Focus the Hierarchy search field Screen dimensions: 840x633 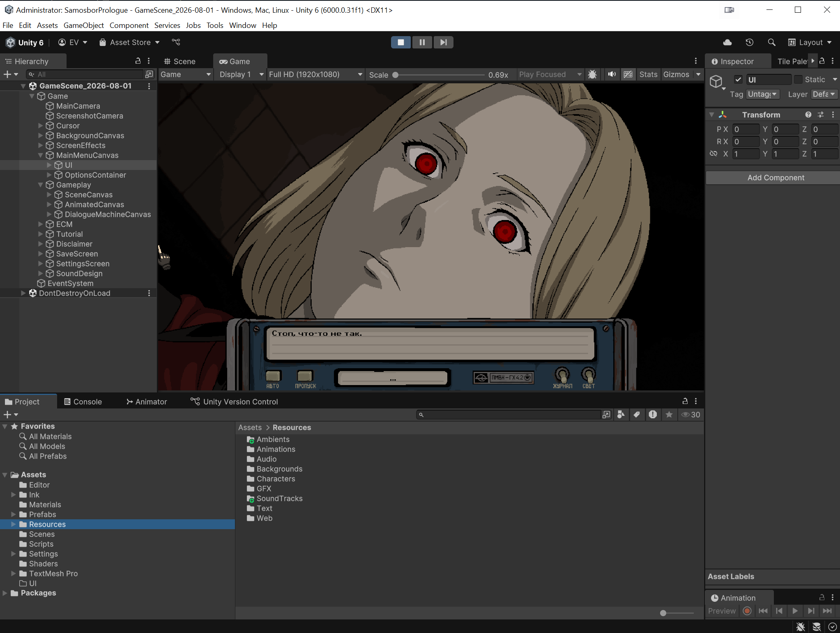point(85,74)
